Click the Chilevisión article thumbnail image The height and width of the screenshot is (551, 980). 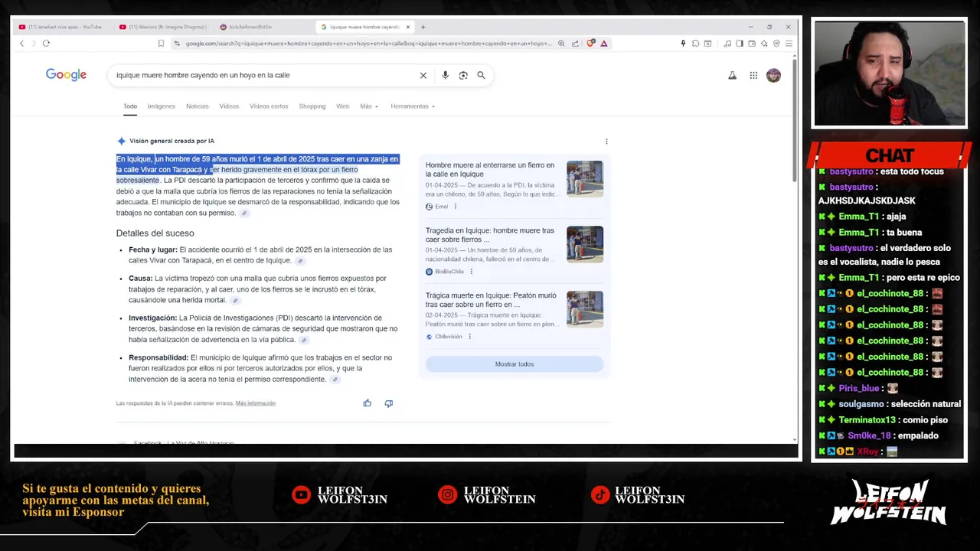coord(585,309)
